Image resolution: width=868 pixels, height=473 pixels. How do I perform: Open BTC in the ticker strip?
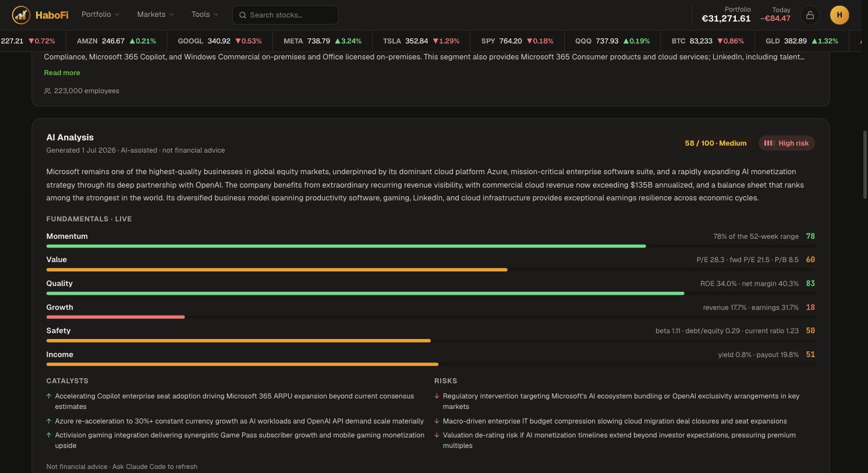point(708,41)
